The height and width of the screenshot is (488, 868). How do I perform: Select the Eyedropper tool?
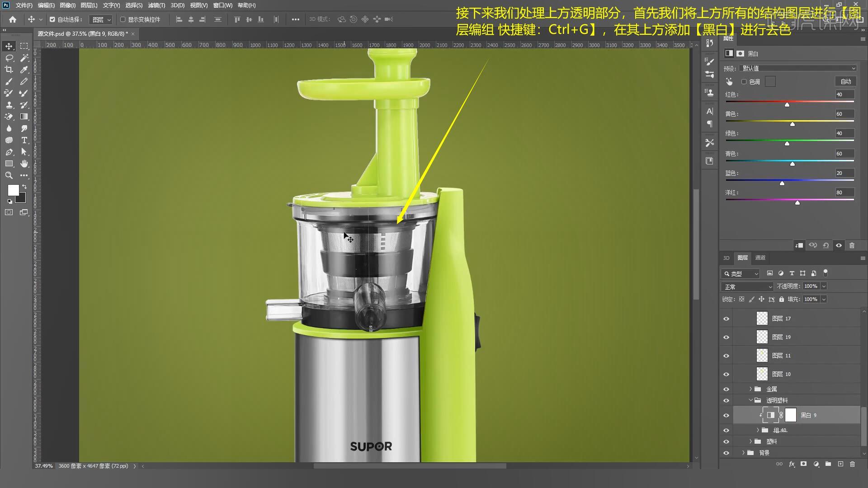[x=24, y=70]
